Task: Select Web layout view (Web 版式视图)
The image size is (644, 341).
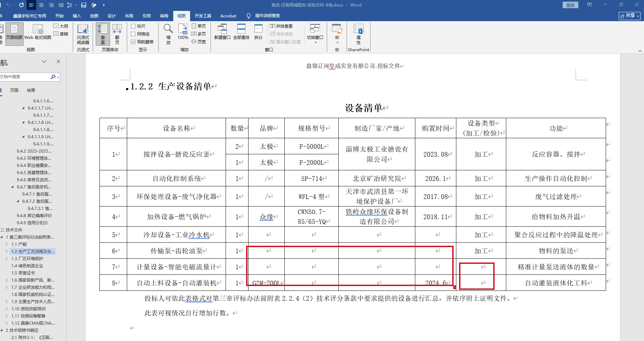Action: [38, 33]
